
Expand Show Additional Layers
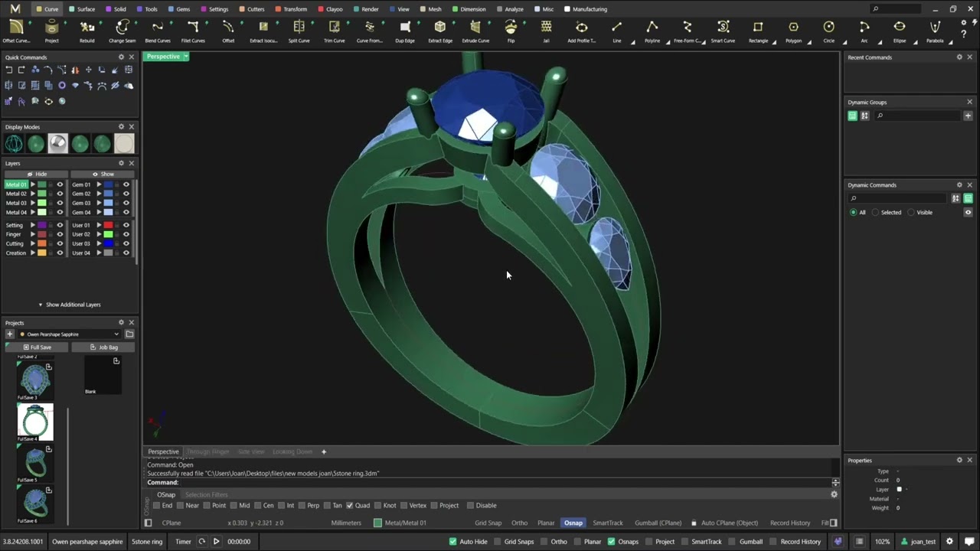pos(70,305)
